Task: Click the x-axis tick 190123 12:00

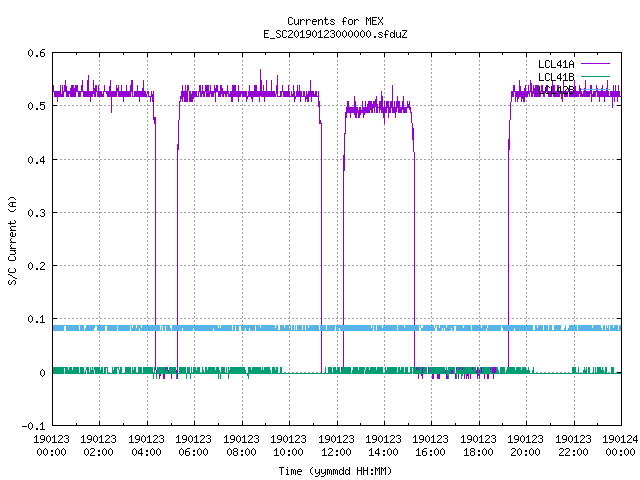Action: click(x=336, y=446)
